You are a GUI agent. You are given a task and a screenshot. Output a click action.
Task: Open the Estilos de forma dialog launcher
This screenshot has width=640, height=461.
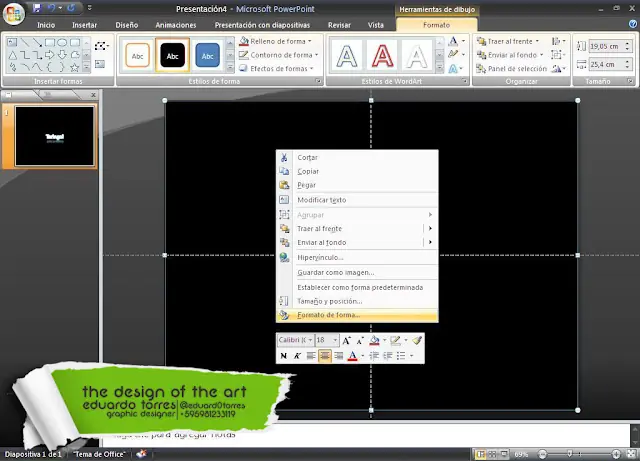click(318, 81)
